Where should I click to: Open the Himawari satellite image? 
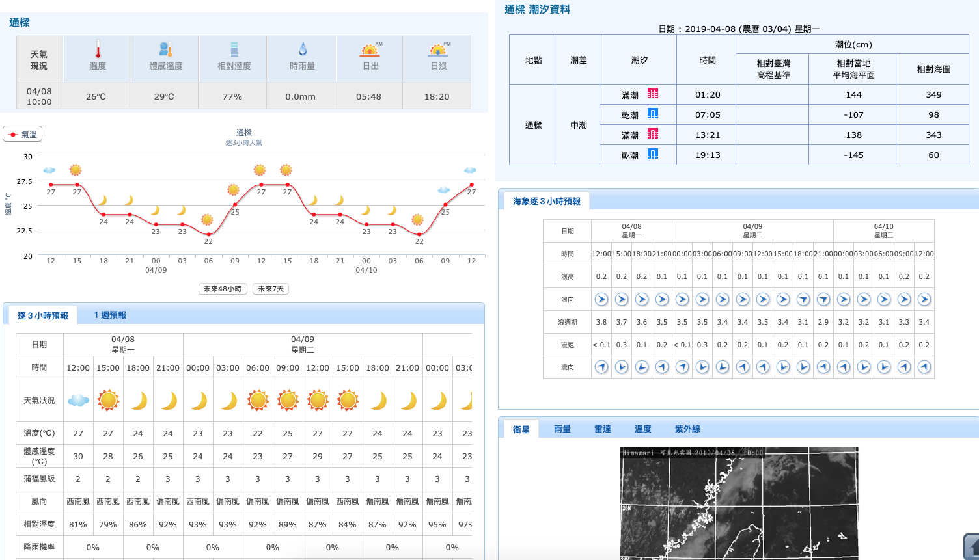point(739,503)
